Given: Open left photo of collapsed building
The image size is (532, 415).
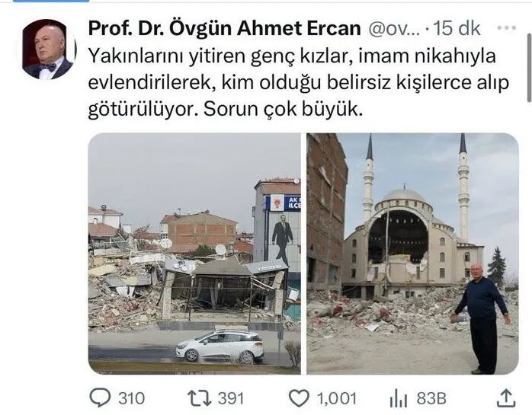Looking at the screenshot, I should (194, 254).
